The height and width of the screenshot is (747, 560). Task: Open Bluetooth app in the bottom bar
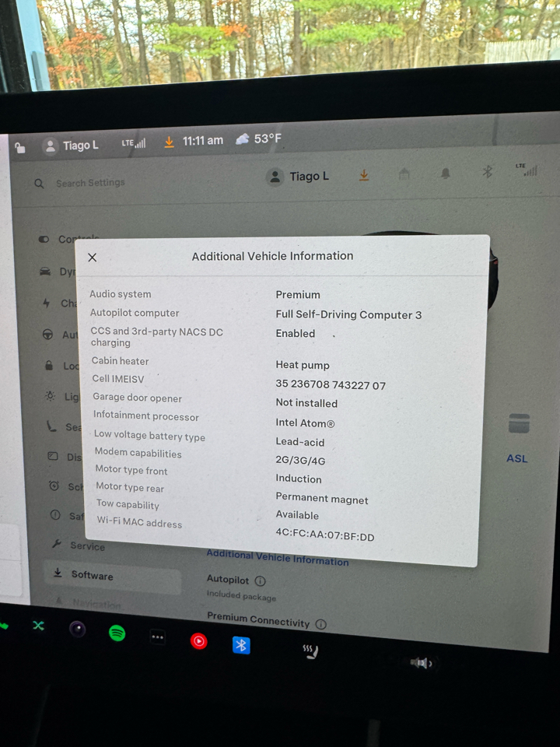point(241,645)
